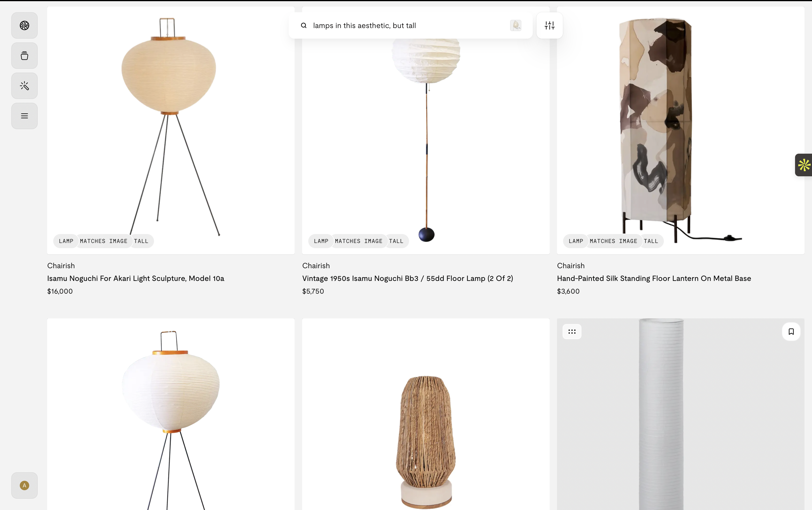Select the magic wand icon in sidebar
This screenshot has width=812, height=510.
tap(24, 86)
